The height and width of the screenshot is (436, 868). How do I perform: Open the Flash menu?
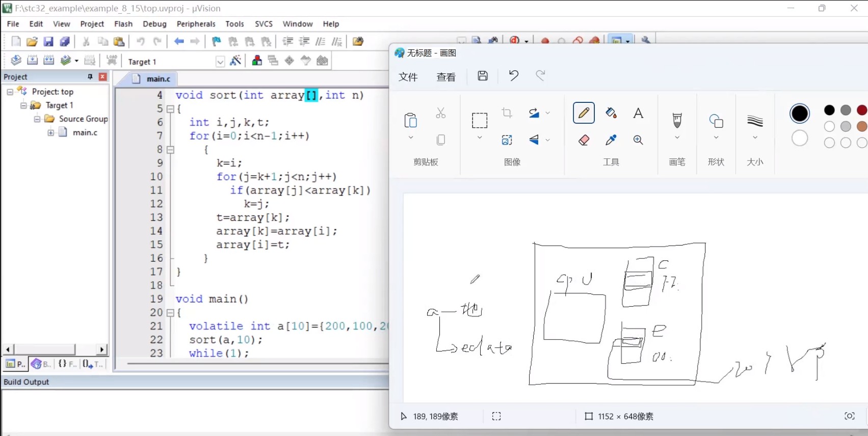click(x=123, y=24)
